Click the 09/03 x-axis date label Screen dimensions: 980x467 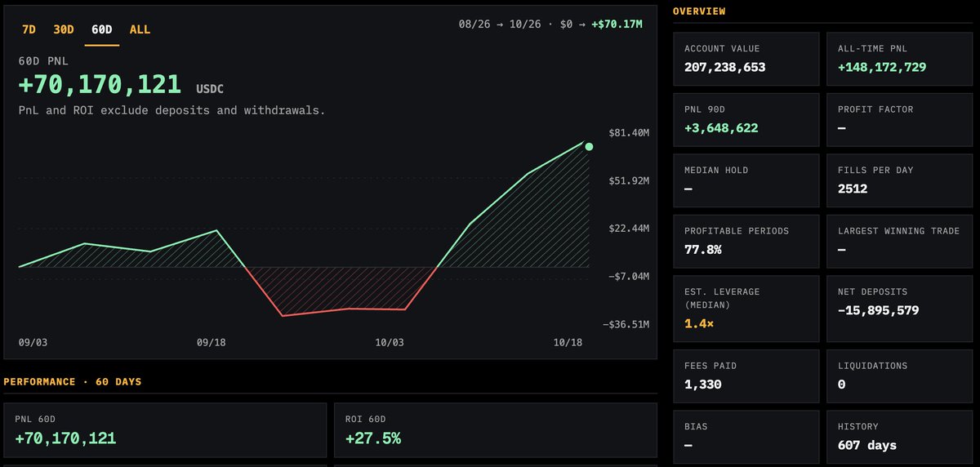coord(33,342)
